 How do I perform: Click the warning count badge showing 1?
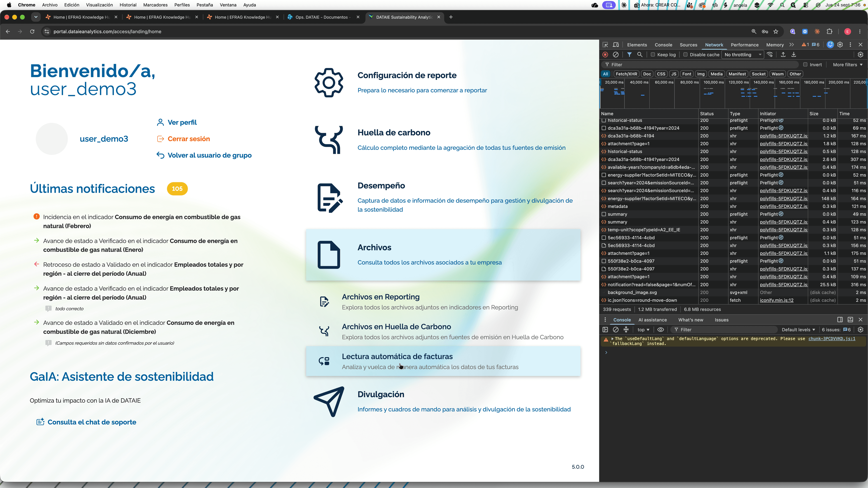pyautogui.click(x=805, y=45)
